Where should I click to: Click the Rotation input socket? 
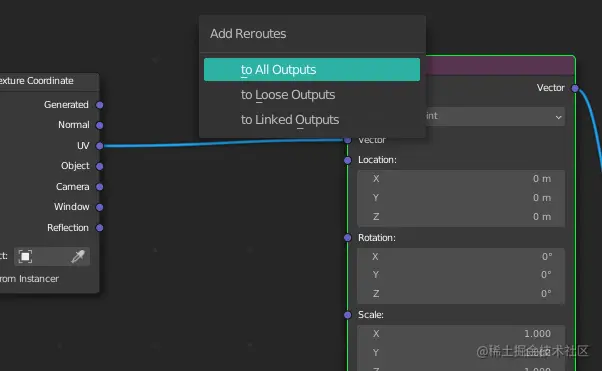tap(347, 238)
